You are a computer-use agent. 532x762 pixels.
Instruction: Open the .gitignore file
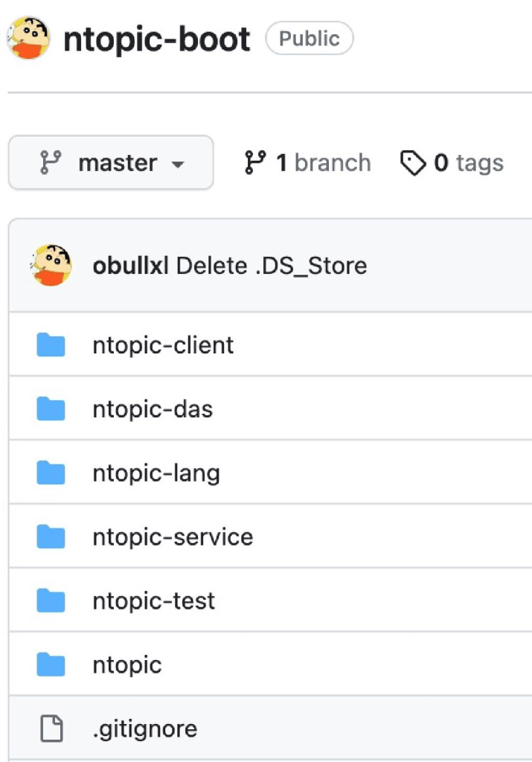point(145,729)
